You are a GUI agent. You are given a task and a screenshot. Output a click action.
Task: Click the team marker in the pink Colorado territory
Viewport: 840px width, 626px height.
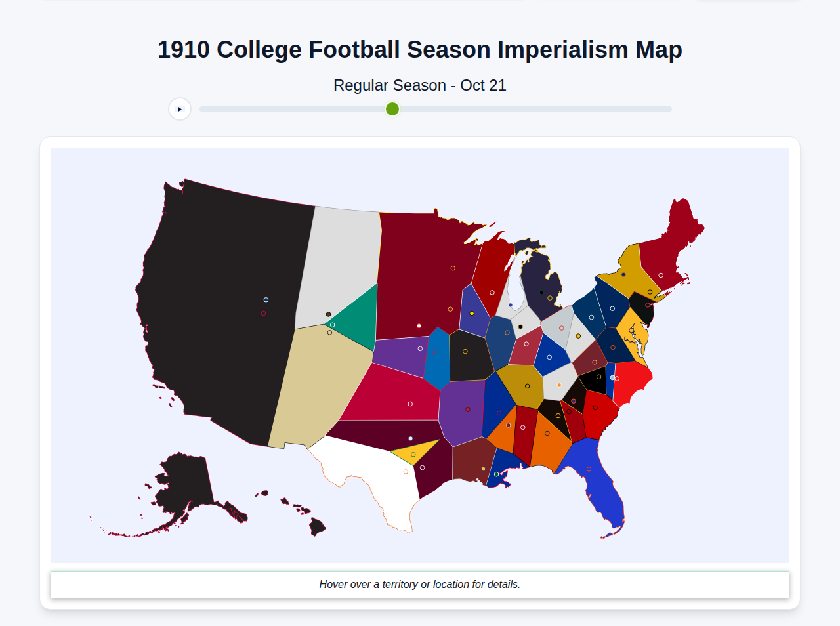(x=409, y=402)
